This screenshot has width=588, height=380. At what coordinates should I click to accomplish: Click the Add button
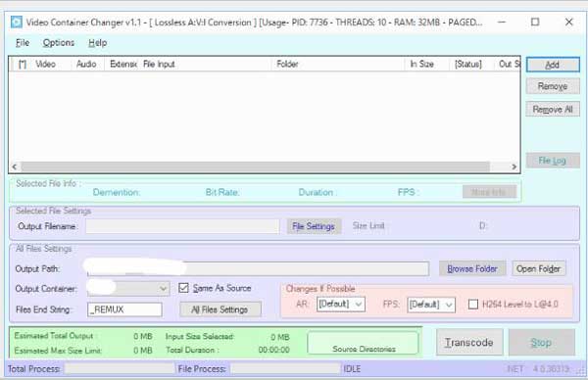tap(553, 65)
